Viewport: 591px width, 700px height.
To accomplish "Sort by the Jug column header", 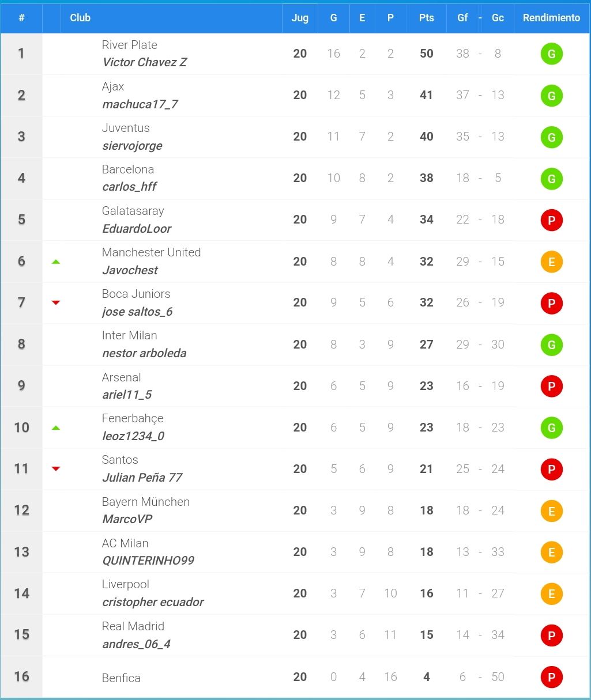I will (300, 18).
